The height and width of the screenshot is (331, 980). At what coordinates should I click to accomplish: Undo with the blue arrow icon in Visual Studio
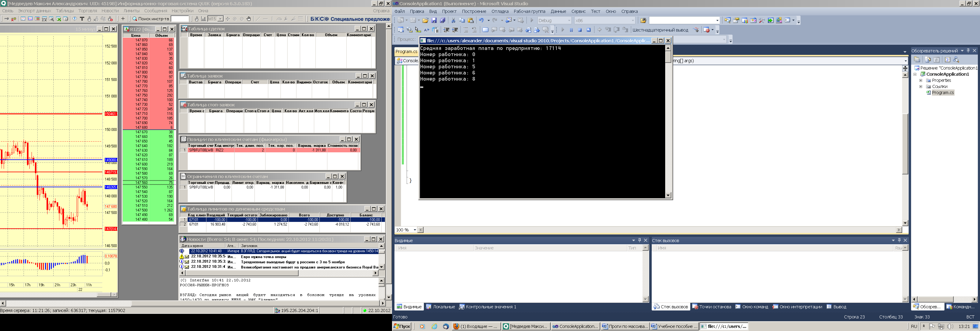481,21
